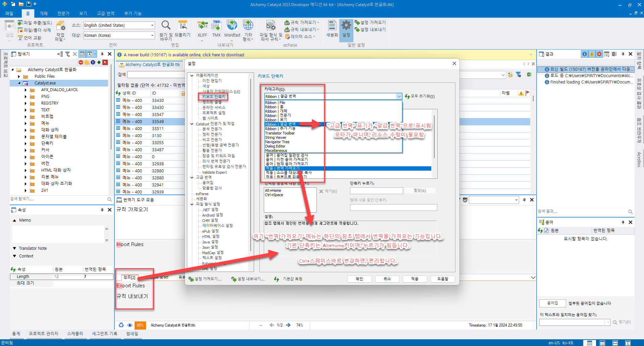Open the 고급 번역 ribbon tab
The image size is (644, 346).
(106, 13)
